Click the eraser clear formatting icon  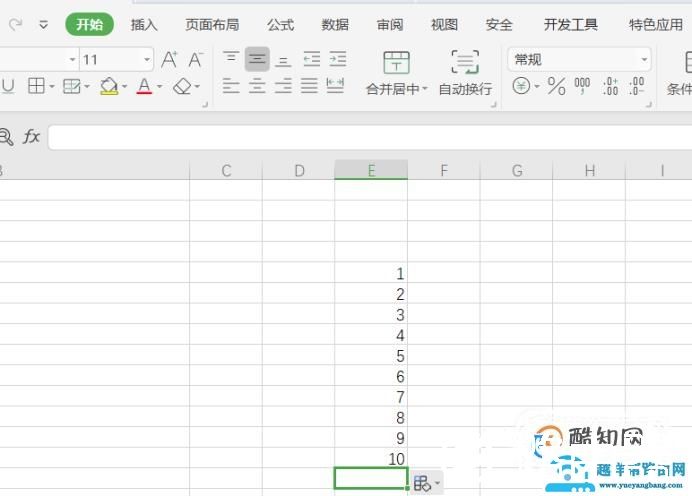pyautogui.click(x=182, y=86)
